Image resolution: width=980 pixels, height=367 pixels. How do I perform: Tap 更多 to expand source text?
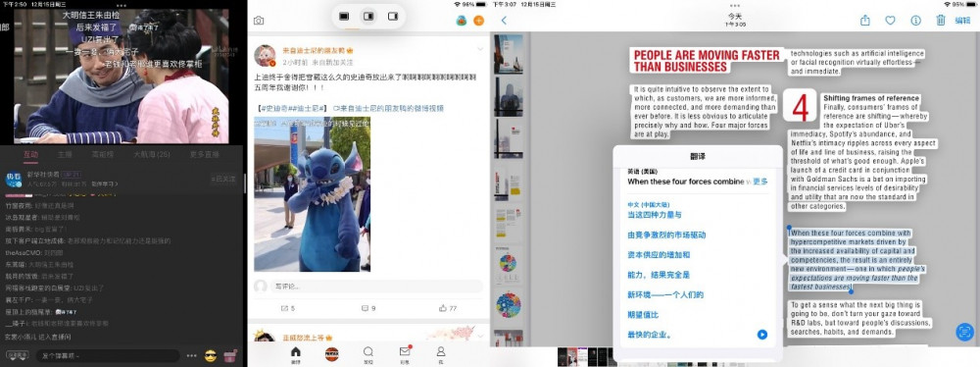pyautogui.click(x=760, y=182)
